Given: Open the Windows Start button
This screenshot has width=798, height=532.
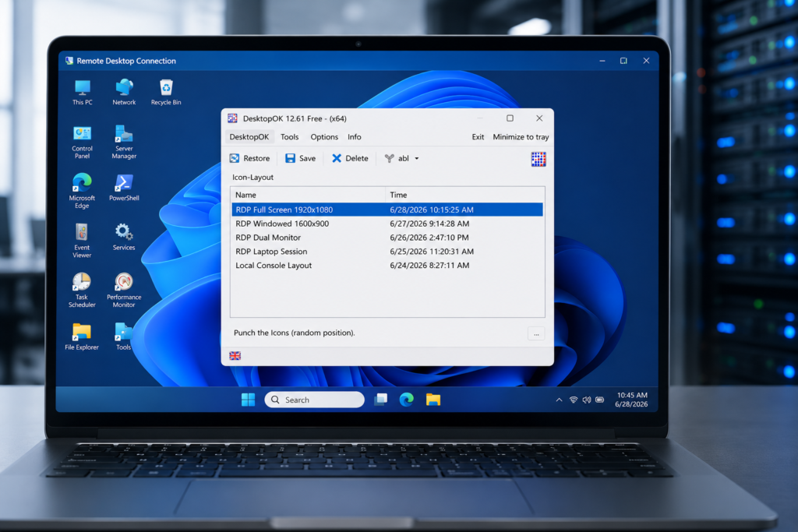Looking at the screenshot, I should (x=248, y=400).
